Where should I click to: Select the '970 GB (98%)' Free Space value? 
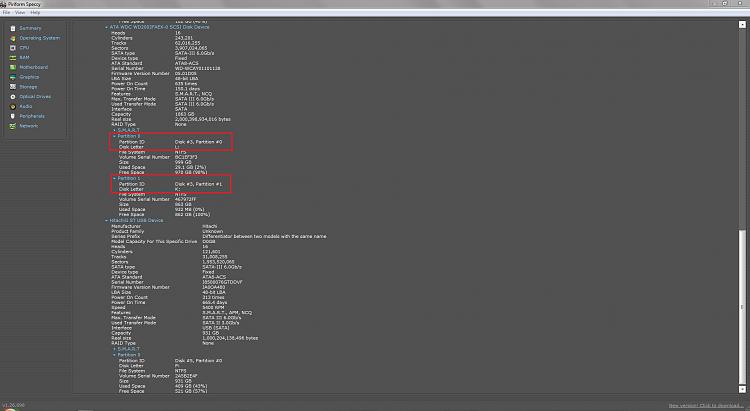pyautogui.click(x=190, y=172)
